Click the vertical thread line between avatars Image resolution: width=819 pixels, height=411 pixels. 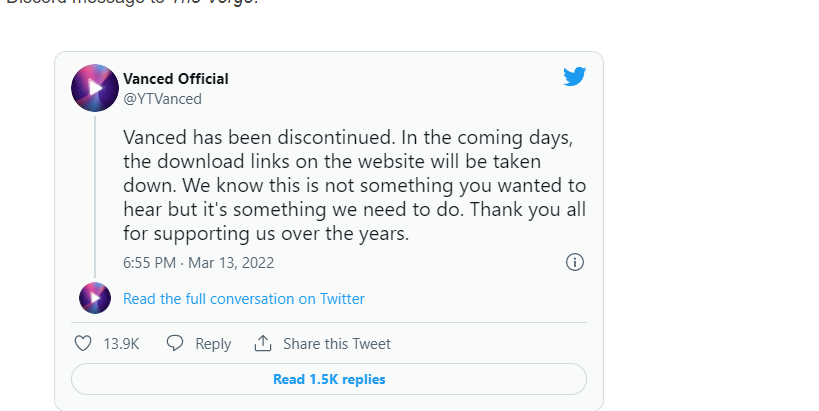point(95,197)
